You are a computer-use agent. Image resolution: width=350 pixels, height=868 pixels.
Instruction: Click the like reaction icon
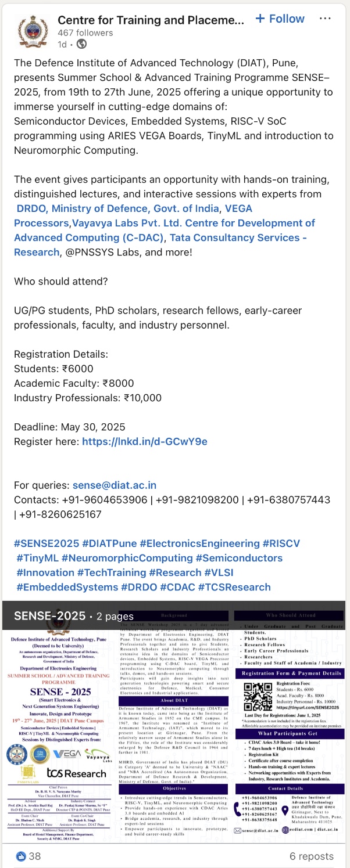pyautogui.click(x=22, y=856)
